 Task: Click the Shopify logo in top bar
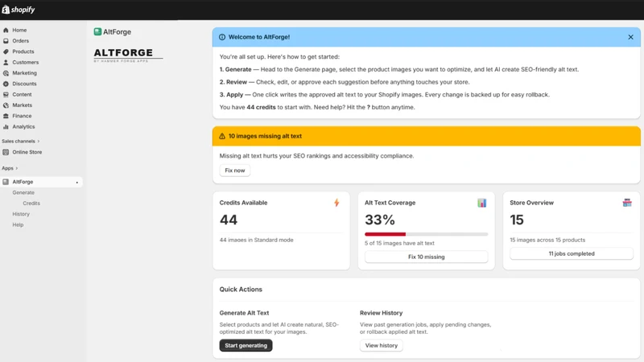pyautogui.click(x=19, y=10)
